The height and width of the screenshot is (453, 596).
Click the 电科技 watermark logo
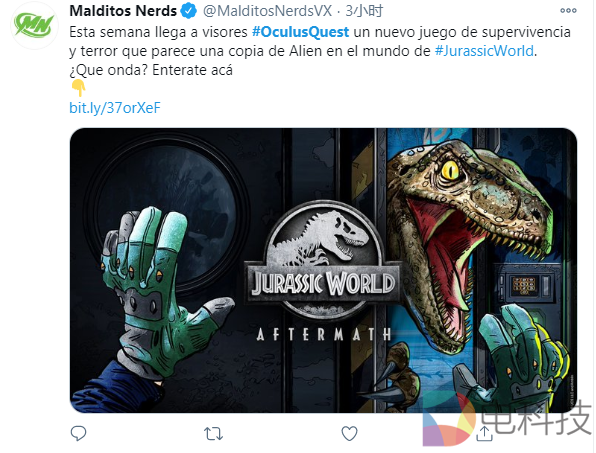(507, 420)
